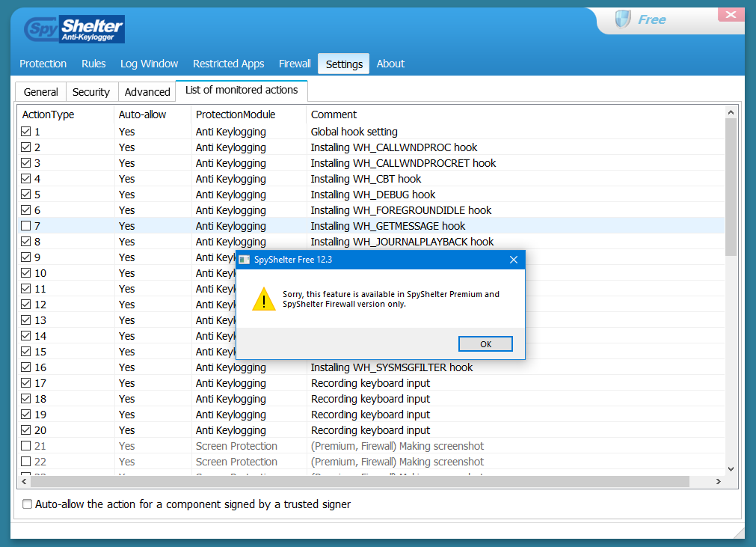The image size is (756, 547).
Task: Select 'Installing WH_GETMESSAGE hook' row
Action: point(371,226)
